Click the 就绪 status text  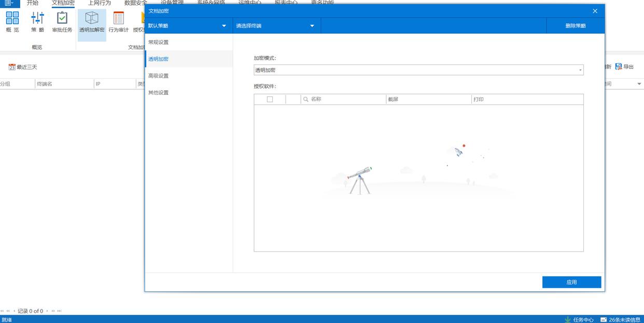coord(6,320)
